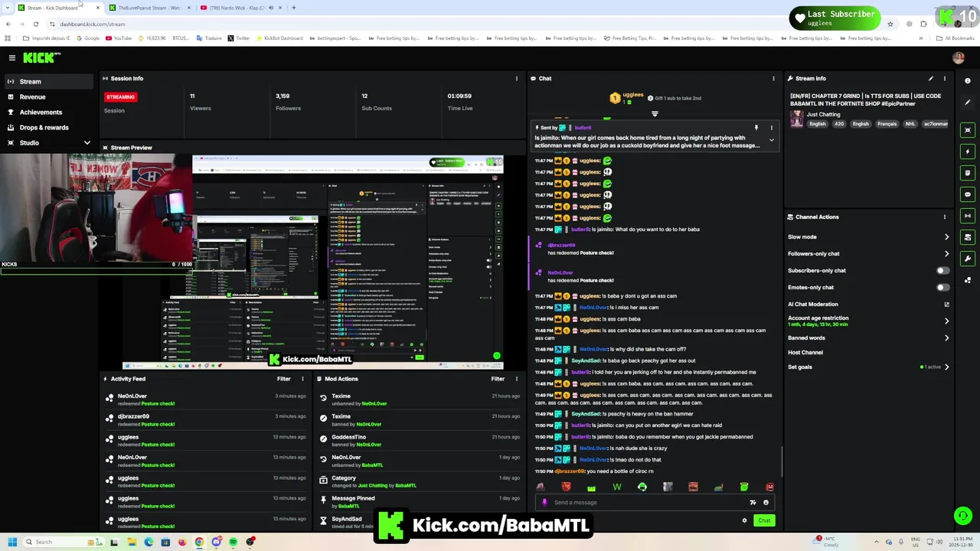This screenshot has height=551, width=980.
Task: Click purple microphone icon in chat input
Action: [x=544, y=503]
